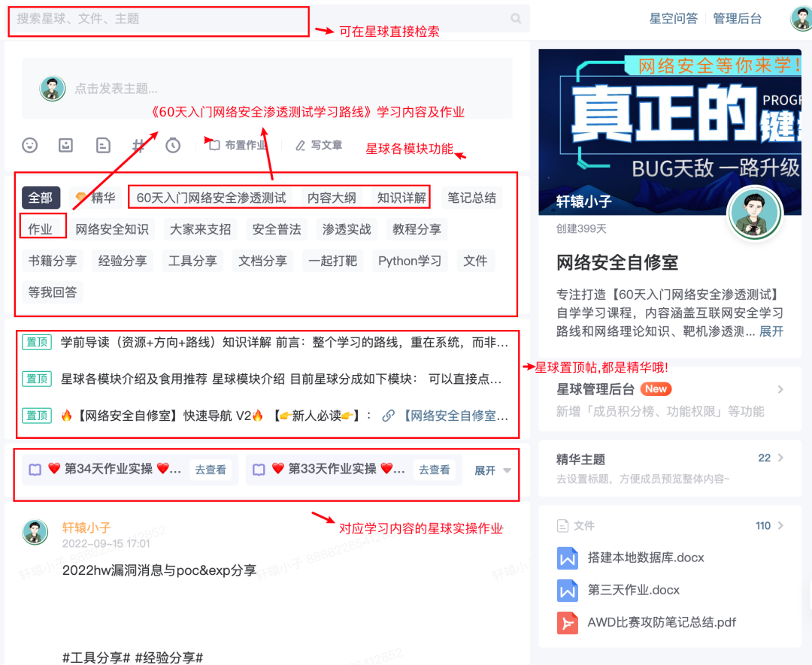Add a hashtag with # icon
812x665 pixels.
(138, 145)
